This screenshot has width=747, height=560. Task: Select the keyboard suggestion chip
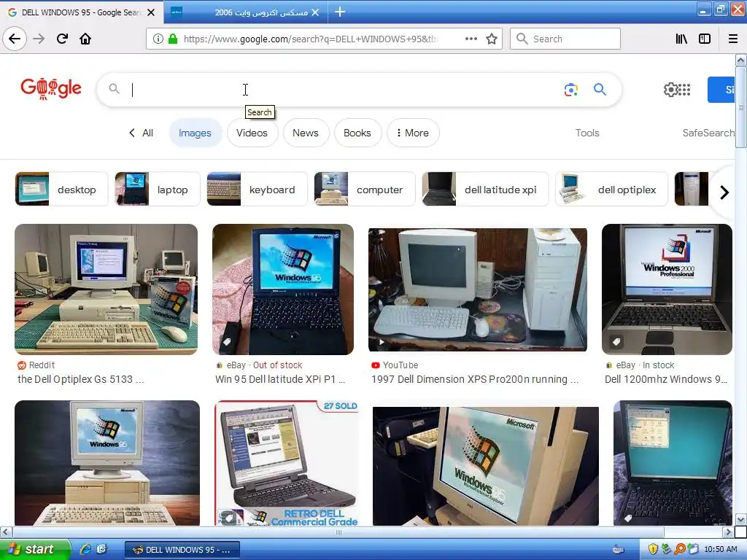point(258,189)
